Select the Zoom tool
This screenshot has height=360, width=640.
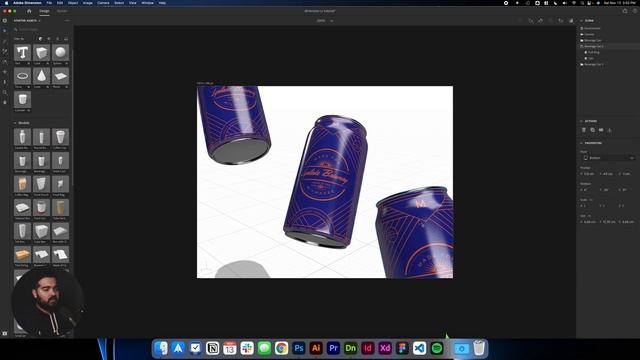point(5,92)
